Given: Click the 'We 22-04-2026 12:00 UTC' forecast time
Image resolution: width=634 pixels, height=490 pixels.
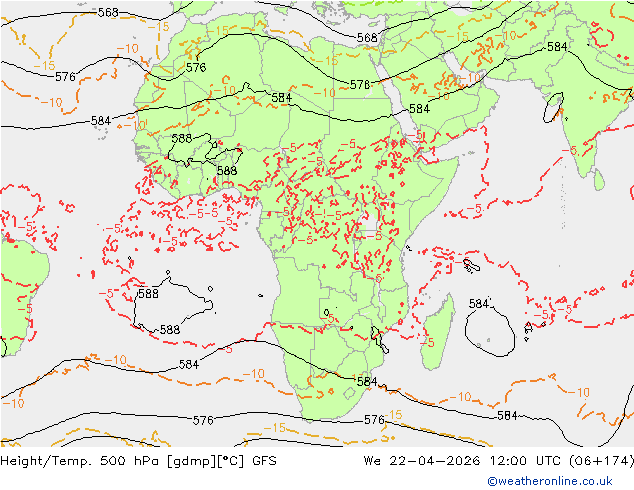Looking at the screenshot, I should click(462, 461).
